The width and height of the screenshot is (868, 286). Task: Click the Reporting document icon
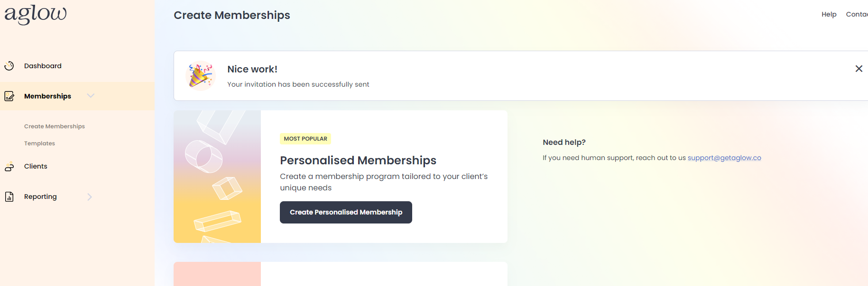tap(9, 197)
